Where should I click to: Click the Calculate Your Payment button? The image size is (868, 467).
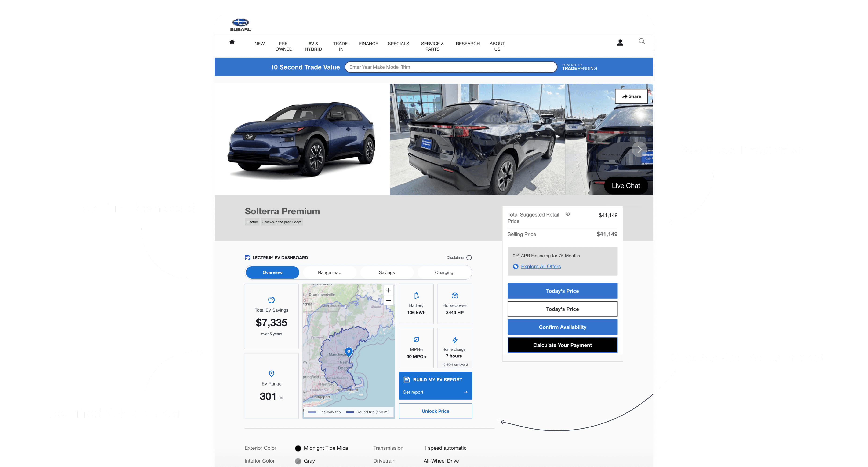(x=562, y=345)
